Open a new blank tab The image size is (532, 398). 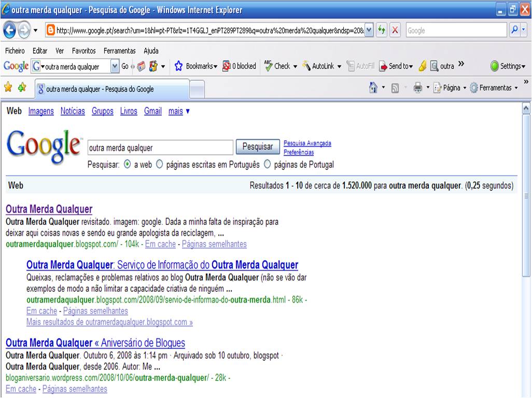pyautogui.click(x=197, y=90)
